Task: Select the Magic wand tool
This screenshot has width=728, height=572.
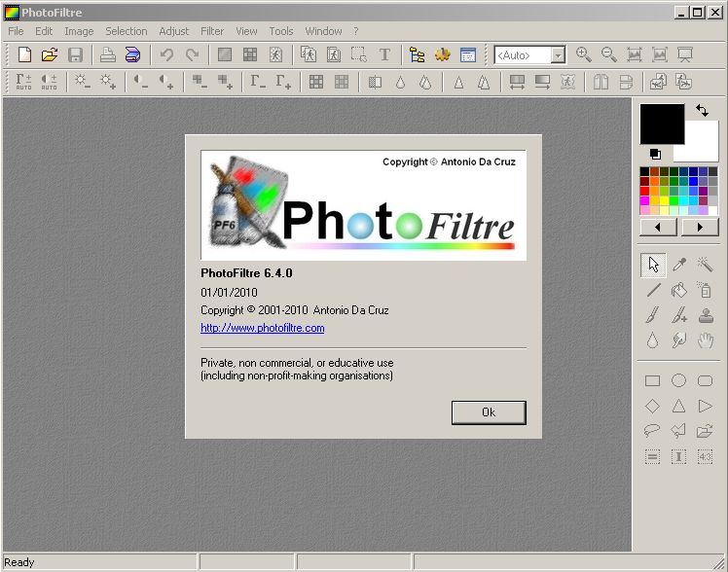Action: coord(705,265)
